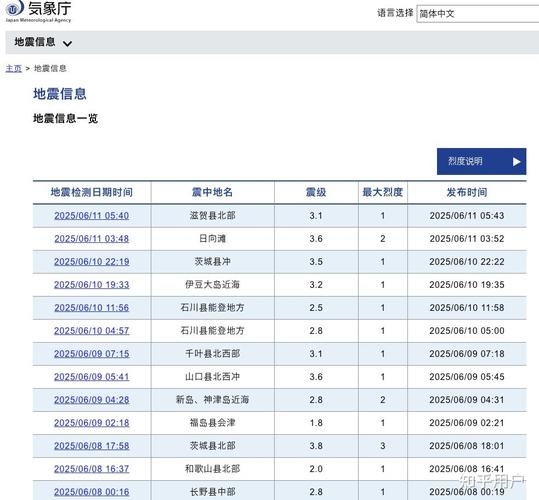The image size is (539, 500).
Task: Open earthquake entry 2025/06/10 19:33
Action: 91,285
